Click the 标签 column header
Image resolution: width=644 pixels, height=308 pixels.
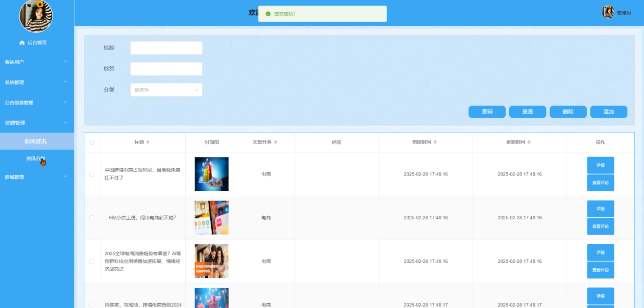(336, 142)
